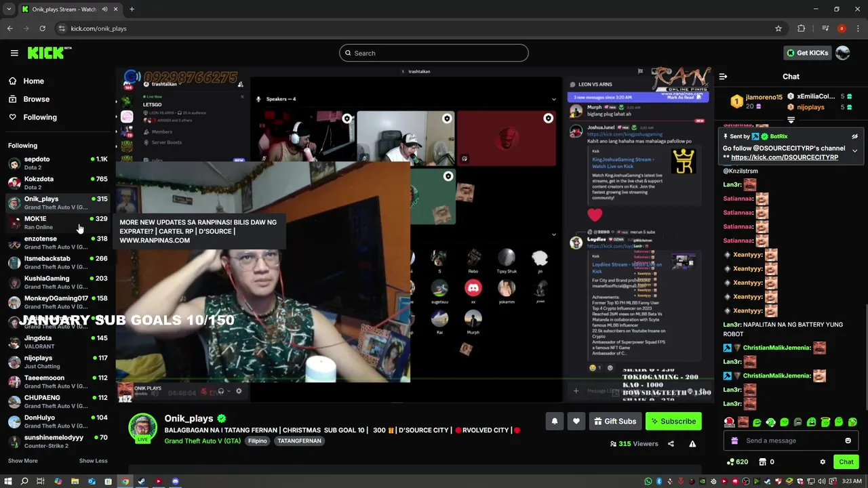Open Taeeemooon's channel
Image resolution: width=868 pixels, height=488 pixels.
(58, 382)
